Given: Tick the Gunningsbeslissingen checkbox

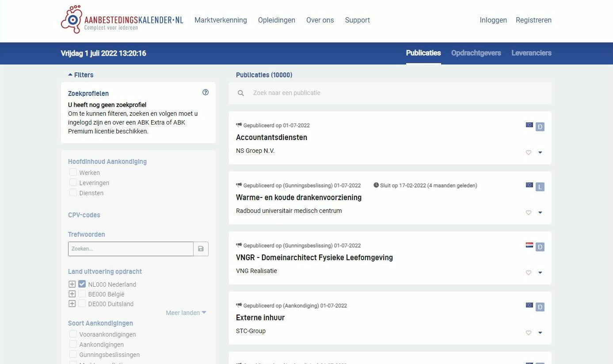Looking at the screenshot, I should tap(73, 354).
